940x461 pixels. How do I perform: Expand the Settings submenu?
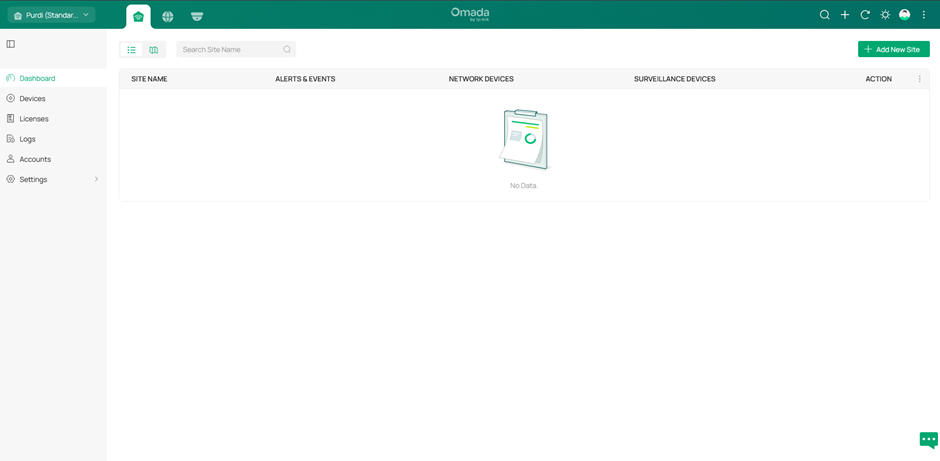point(52,179)
